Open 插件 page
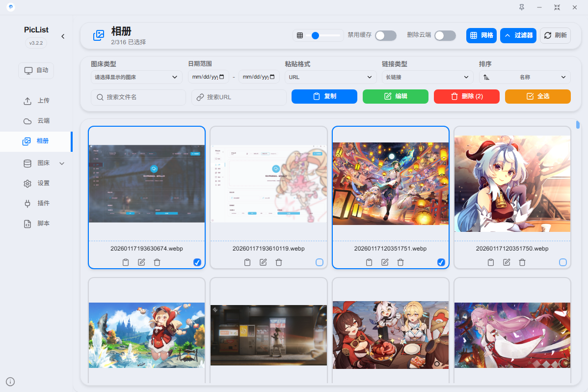The height and width of the screenshot is (392, 588). point(36,203)
